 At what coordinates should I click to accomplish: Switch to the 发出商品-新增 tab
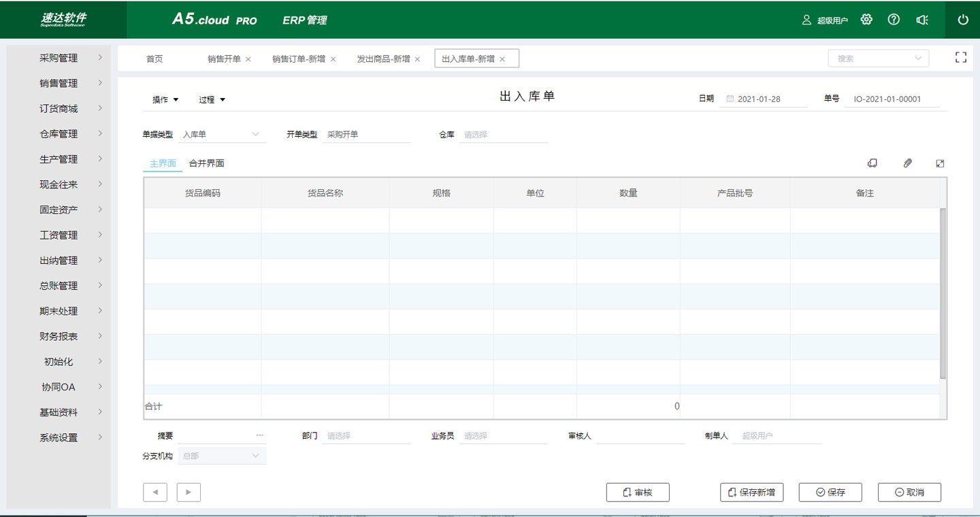point(383,59)
